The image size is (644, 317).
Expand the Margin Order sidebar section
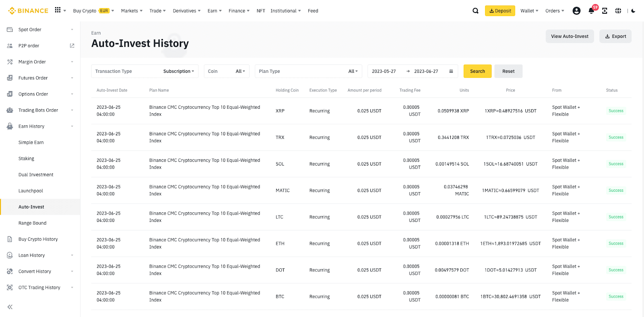coord(72,62)
